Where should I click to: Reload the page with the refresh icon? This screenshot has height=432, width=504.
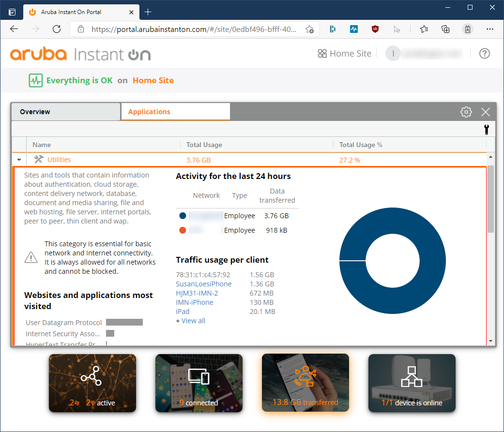pyautogui.click(x=57, y=29)
